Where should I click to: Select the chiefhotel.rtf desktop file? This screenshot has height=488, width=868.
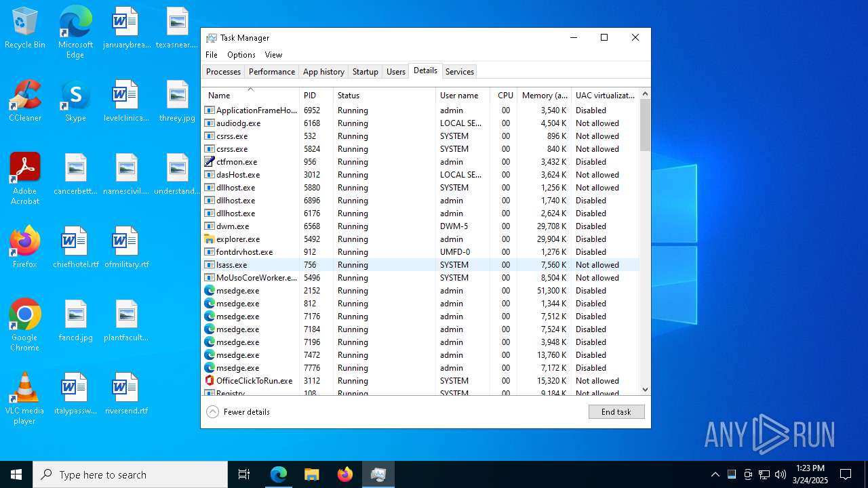click(75, 247)
